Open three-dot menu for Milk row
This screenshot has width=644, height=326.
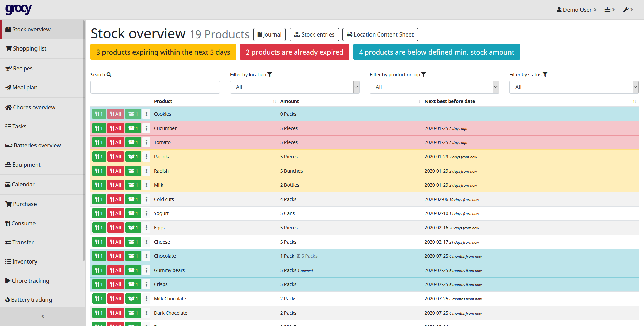click(146, 185)
